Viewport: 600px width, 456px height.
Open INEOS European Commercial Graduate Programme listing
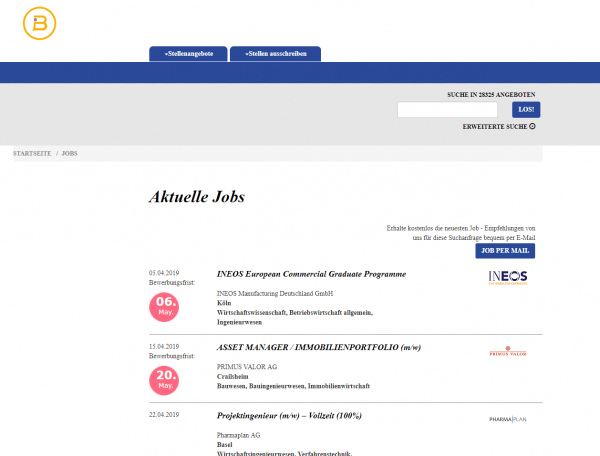[x=311, y=274]
